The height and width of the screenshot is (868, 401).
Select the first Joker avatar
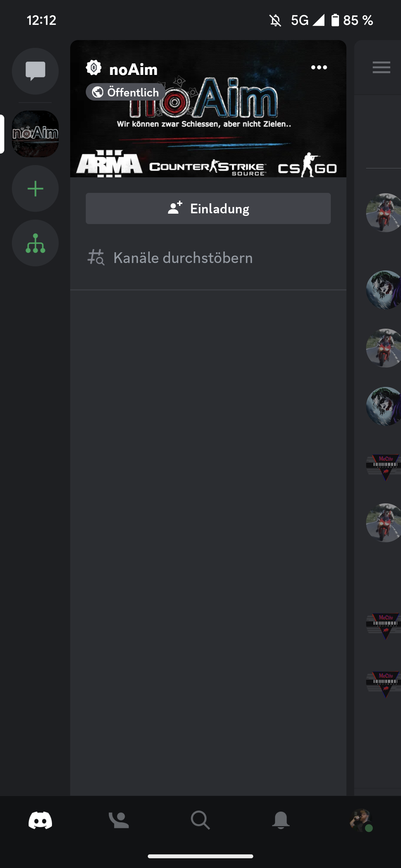tap(384, 290)
